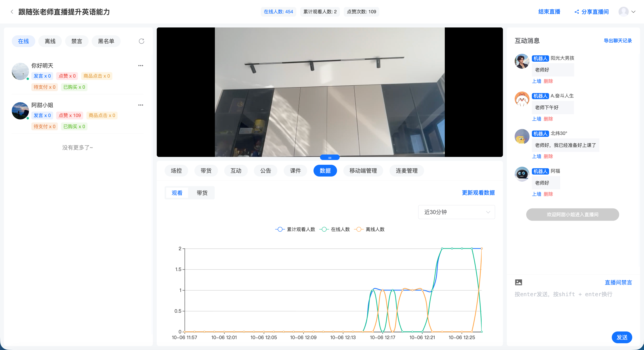This screenshot has height=350, width=644.
Task: Click the image upload icon in chat
Action: point(519,282)
